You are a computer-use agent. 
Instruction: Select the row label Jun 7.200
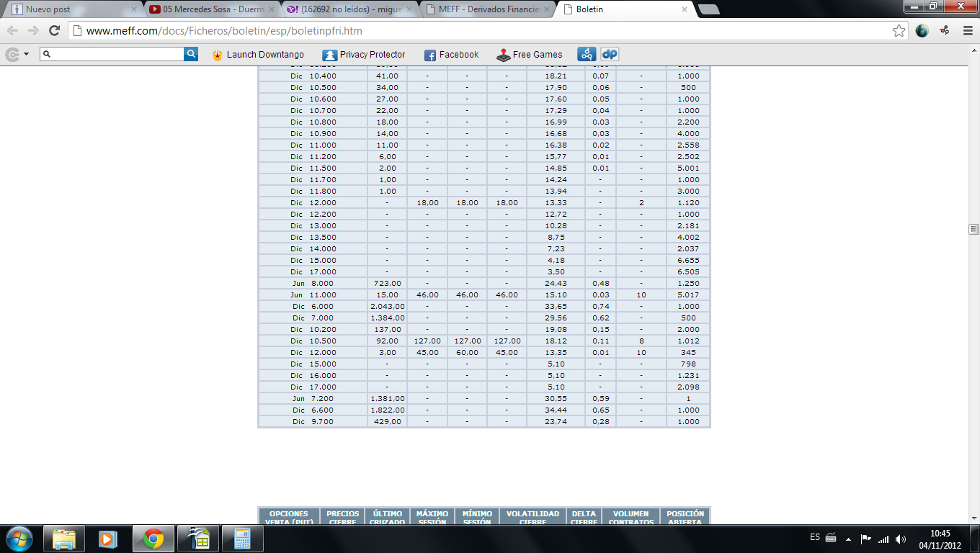coord(313,398)
